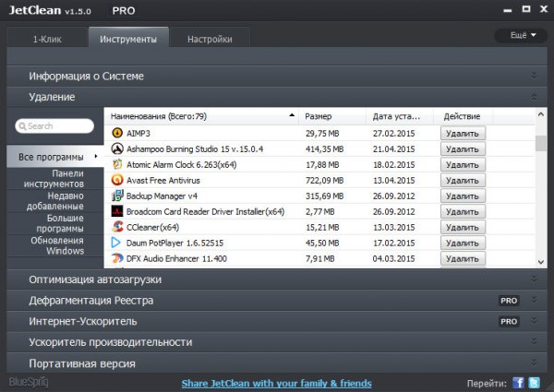The height and width of the screenshot is (392, 554).
Task: Click the Размер column header
Action: pos(332,116)
